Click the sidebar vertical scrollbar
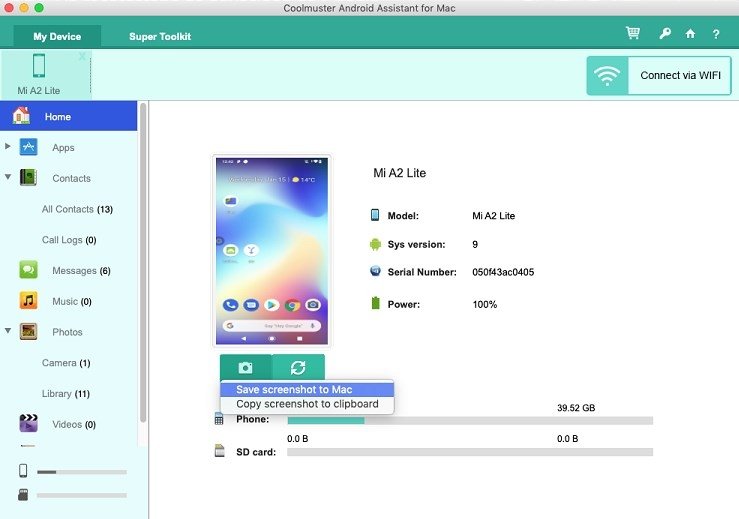Image resolution: width=739 pixels, height=519 pixels. coord(143,263)
